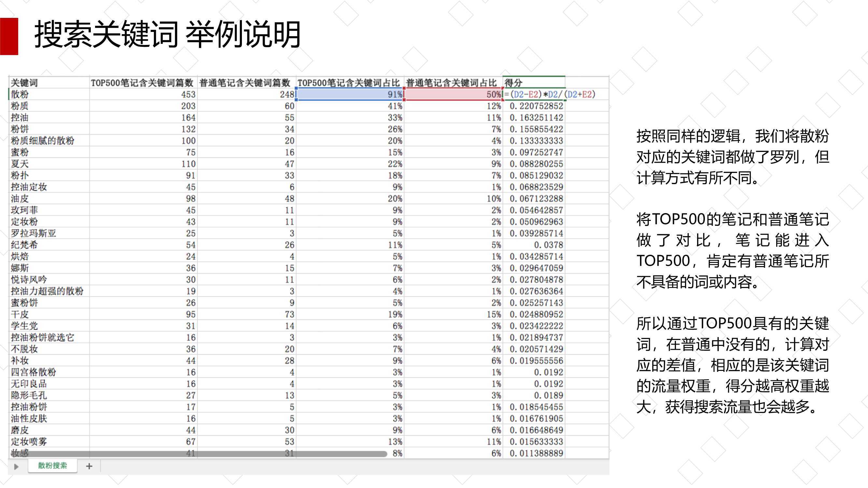Select score 0.0378 in 纪梵希 row

tap(534, 245)
